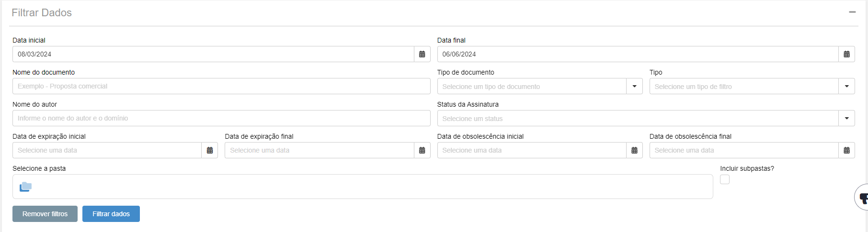
Task: Enable the Incluir subpastas checkbox
Action: (x=725, y=179)
